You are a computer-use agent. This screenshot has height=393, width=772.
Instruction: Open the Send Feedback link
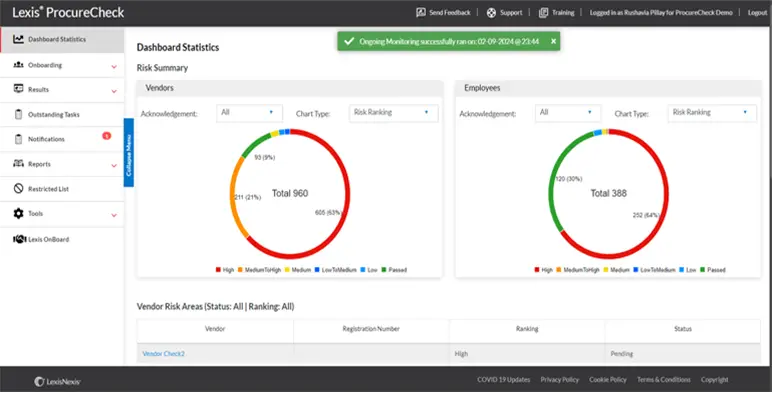click(x=450, y=13)
